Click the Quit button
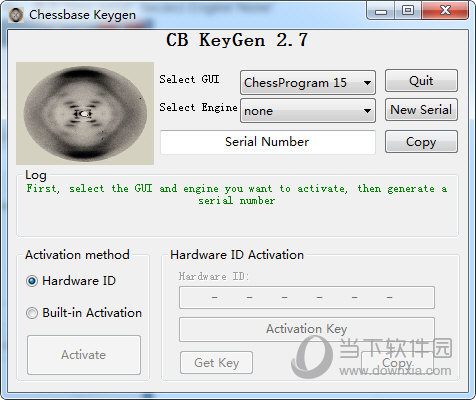 click(x=421, y=81)
